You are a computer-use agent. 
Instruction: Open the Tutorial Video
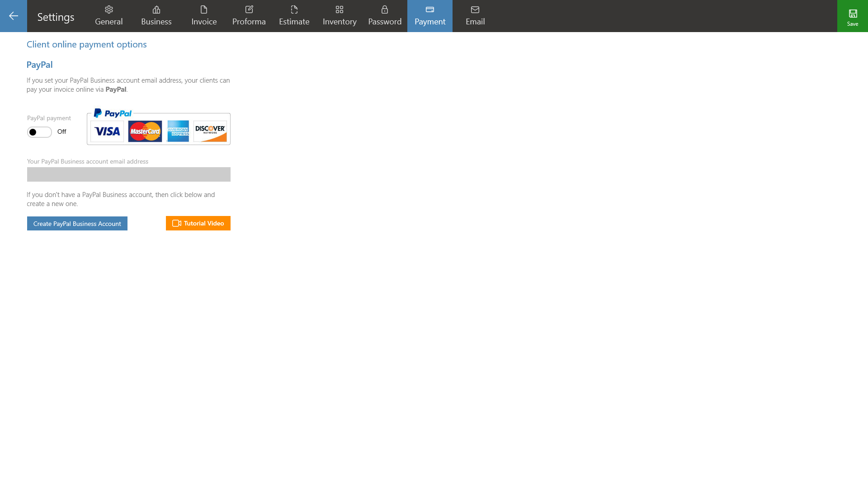(x=198, y=223)
